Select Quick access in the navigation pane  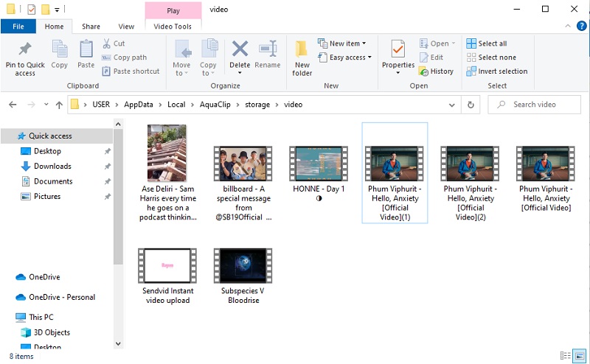[57, 136]
